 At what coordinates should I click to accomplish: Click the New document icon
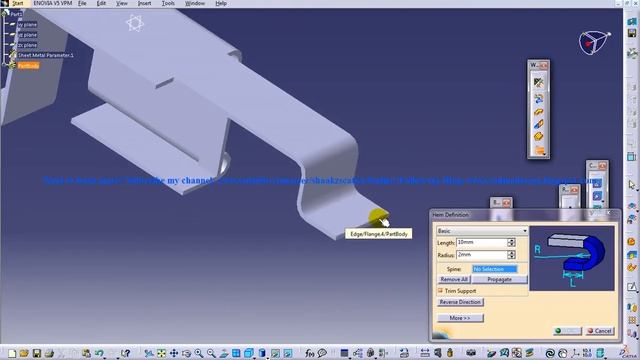(12, 353)
